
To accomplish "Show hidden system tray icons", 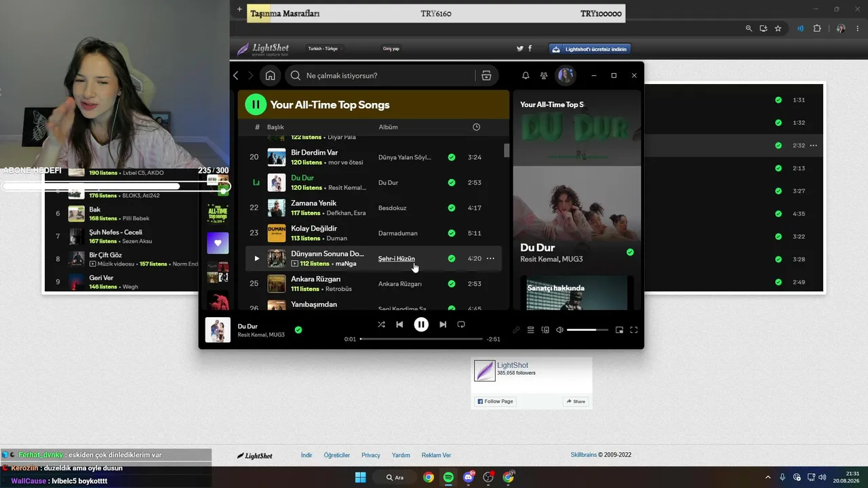I will coord(768,477).
